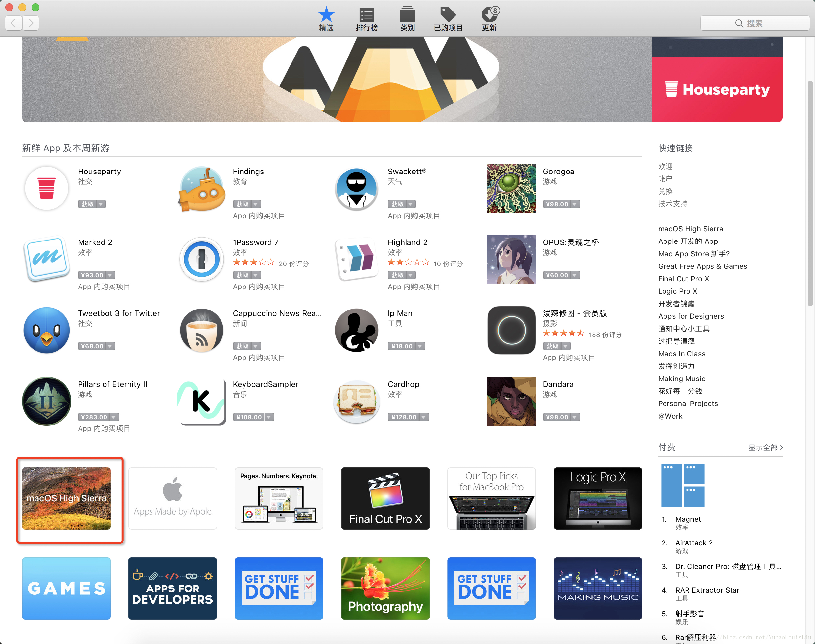
Task: Open the GAMES category tile
Action: tap(66, 588)
